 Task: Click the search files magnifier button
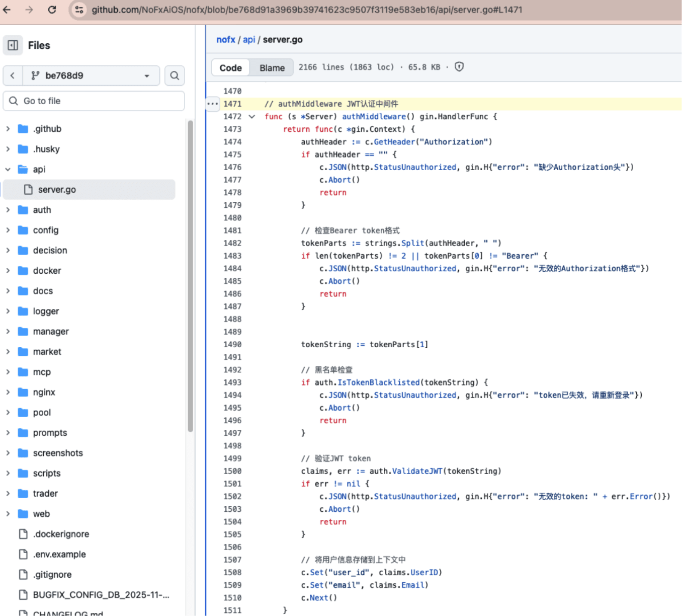point(175,75)
